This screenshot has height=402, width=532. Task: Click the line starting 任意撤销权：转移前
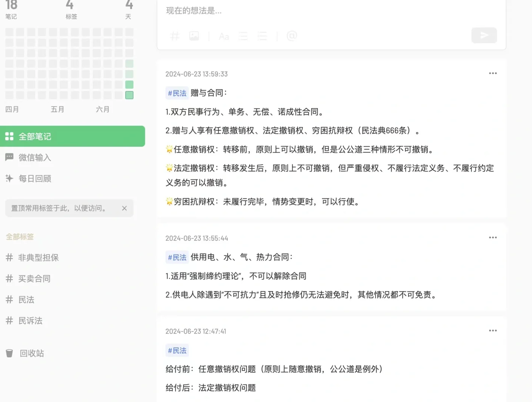pyautogui.click(x=300, y=149)
